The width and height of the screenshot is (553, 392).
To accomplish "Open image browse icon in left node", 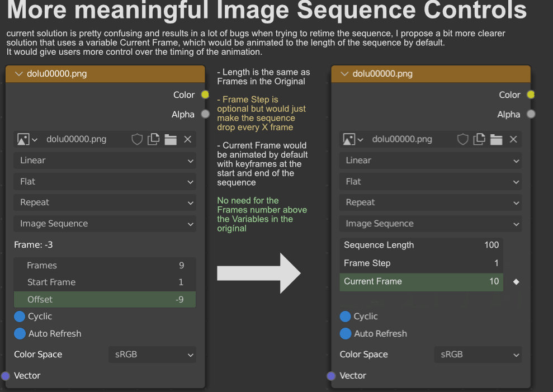I will click(27, 139).
